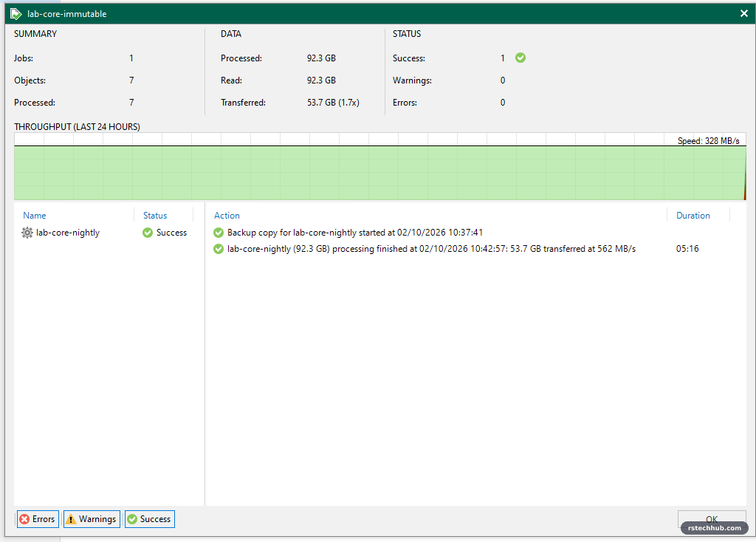The height and width of the screenshot is (542, 756).
Task: Toggle the Warnings filter button
Action: [x=92, y=519]
